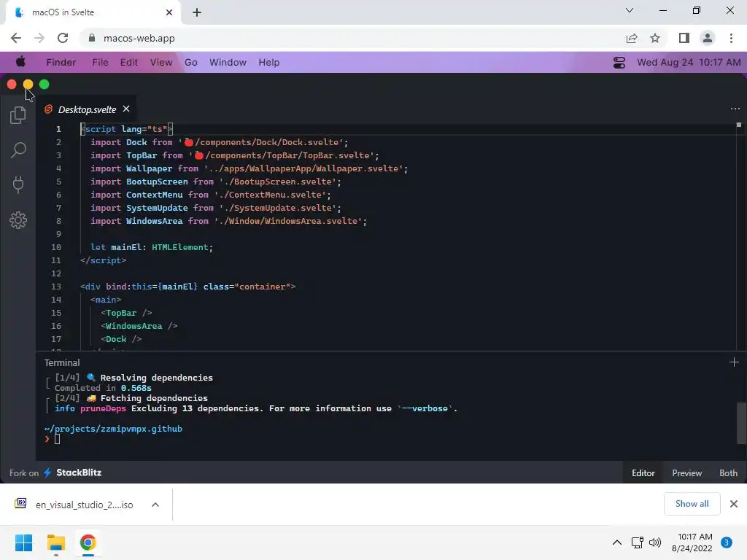
Task: Select the Desktop.svelte tab
Action: point(87,109)
